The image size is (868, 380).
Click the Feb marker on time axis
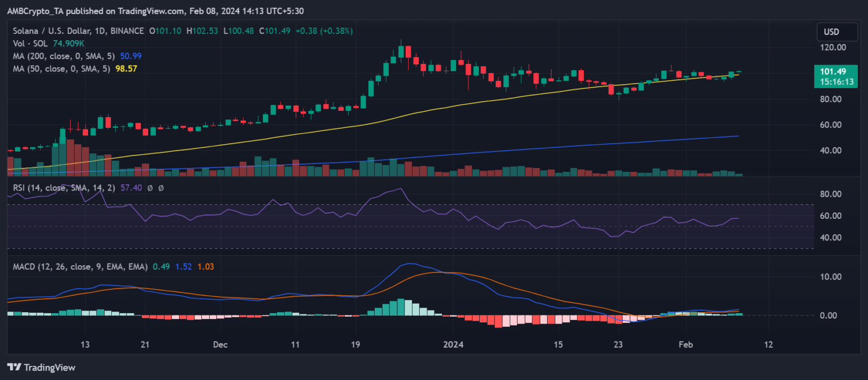pyautogui.click(x=685, y=345)
